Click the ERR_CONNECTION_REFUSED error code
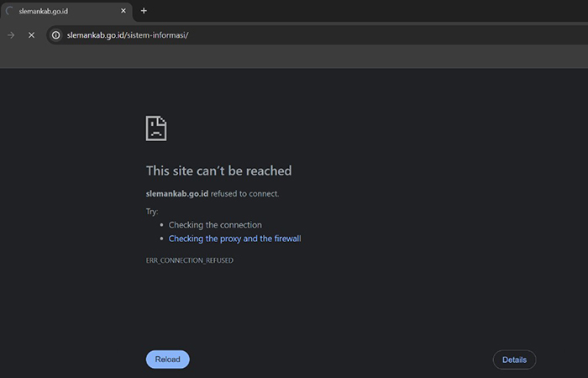Viewport: 588px width, 378px height. click(190, 260)
